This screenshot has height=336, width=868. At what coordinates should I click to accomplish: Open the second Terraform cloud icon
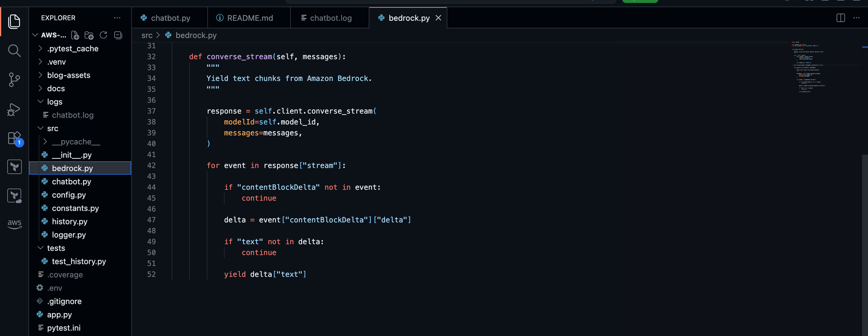(x=14, y=196)
